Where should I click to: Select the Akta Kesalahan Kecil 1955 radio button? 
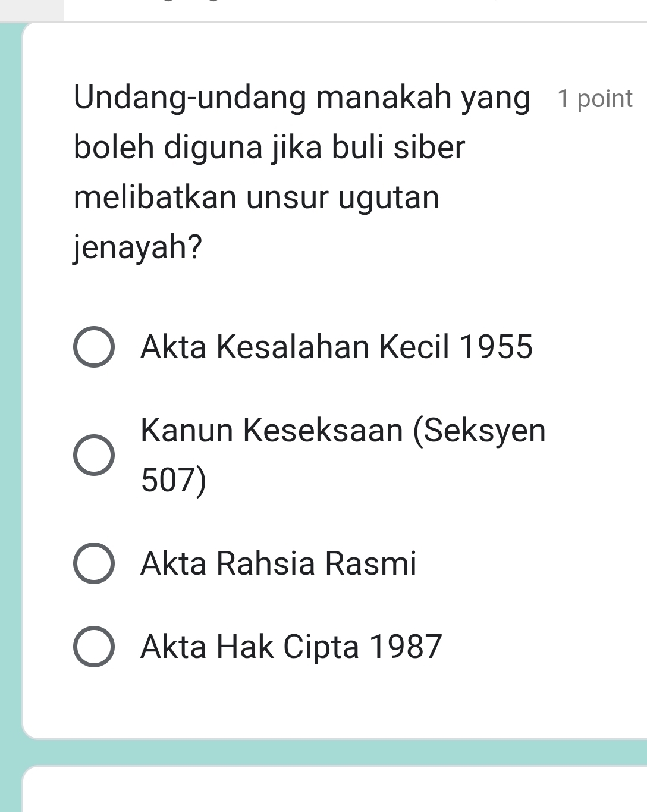94,347
